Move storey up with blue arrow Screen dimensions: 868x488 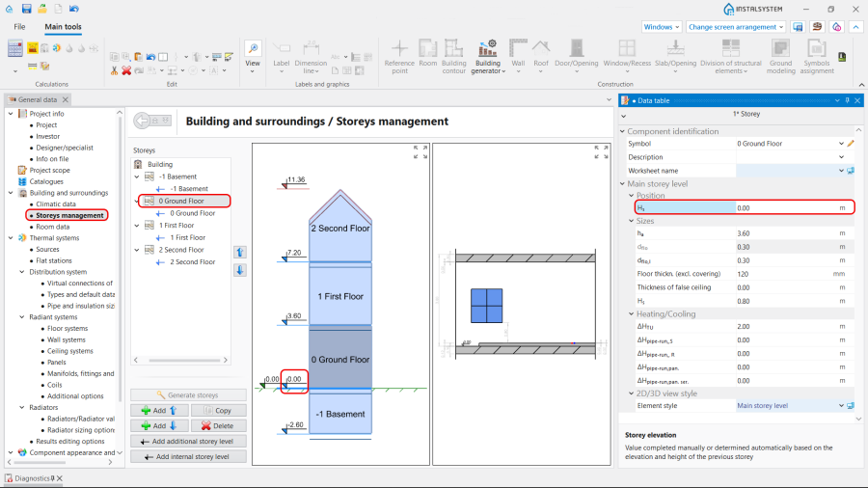[x=240, y=252]
